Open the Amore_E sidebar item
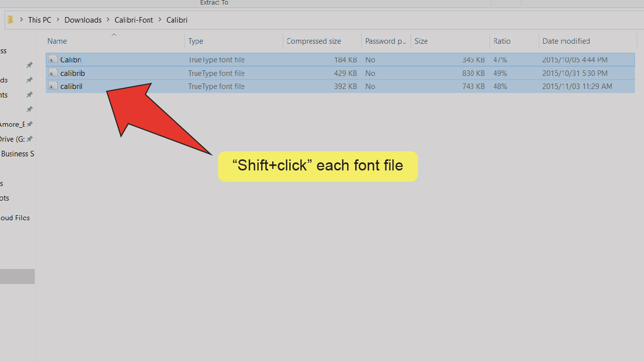The height and width of the screenshot is (362, 644). [12, 124]
